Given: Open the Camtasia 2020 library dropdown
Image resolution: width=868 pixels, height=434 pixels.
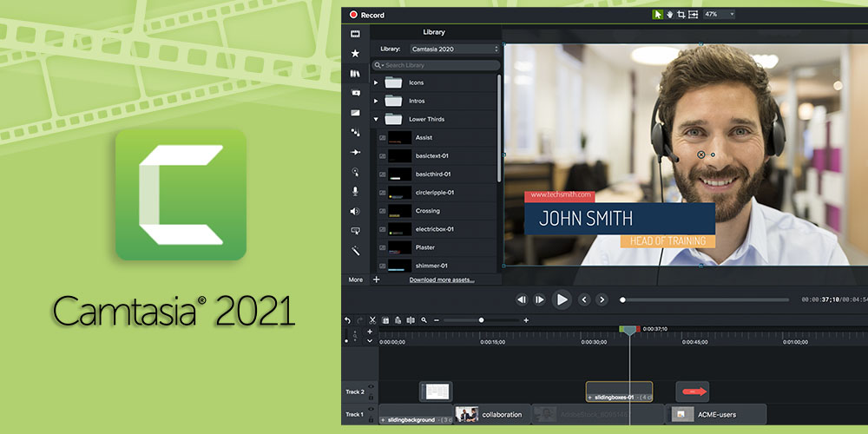Looking at the screenshot, I should click(x=454, y=49).
